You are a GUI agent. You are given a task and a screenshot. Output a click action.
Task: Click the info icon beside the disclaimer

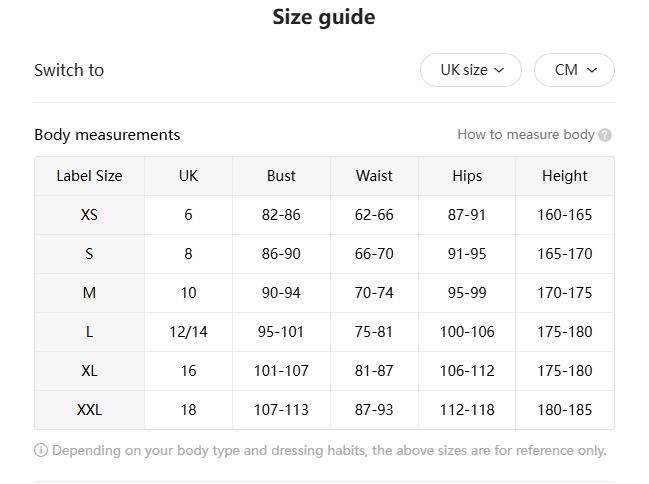coord(41,450)
